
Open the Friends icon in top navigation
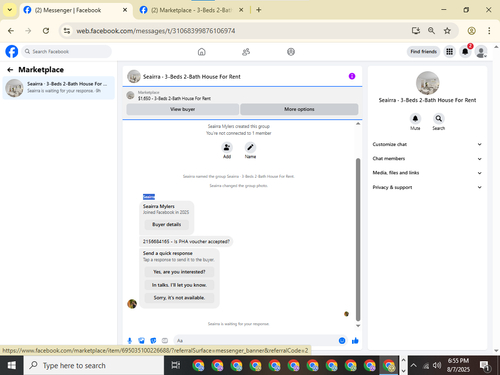point(246,52)
